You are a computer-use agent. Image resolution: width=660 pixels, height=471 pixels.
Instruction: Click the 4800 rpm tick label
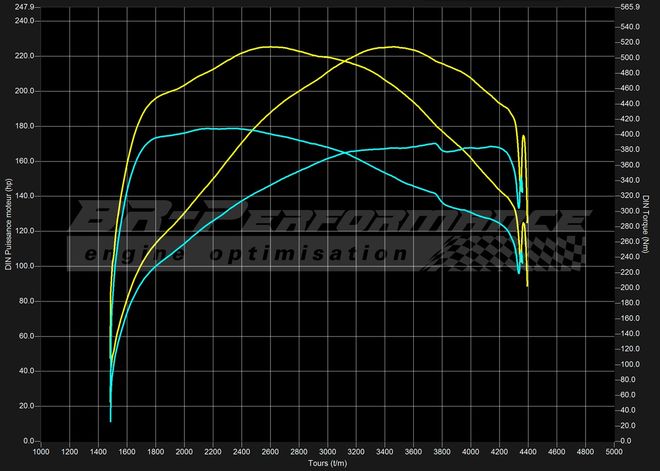point(585,452)
